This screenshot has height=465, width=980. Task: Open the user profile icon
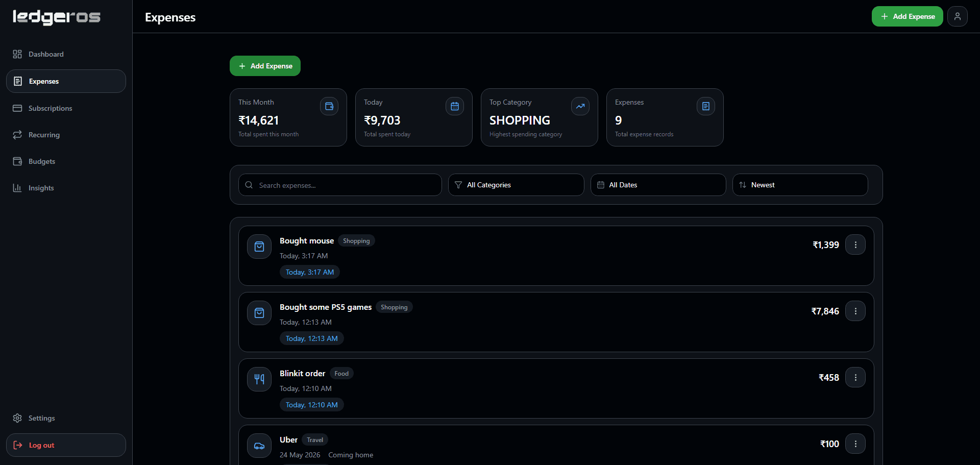957,16
